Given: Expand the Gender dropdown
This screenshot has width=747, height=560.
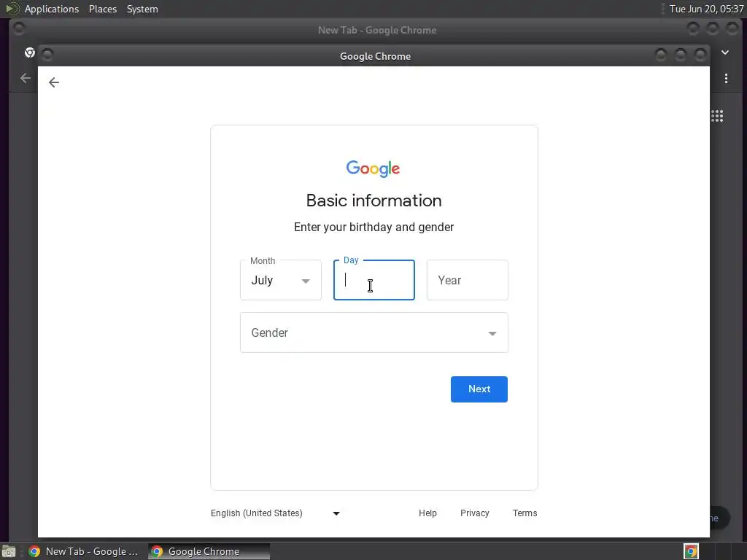Looking at the screenshot, I should click(x=374, y=332).
